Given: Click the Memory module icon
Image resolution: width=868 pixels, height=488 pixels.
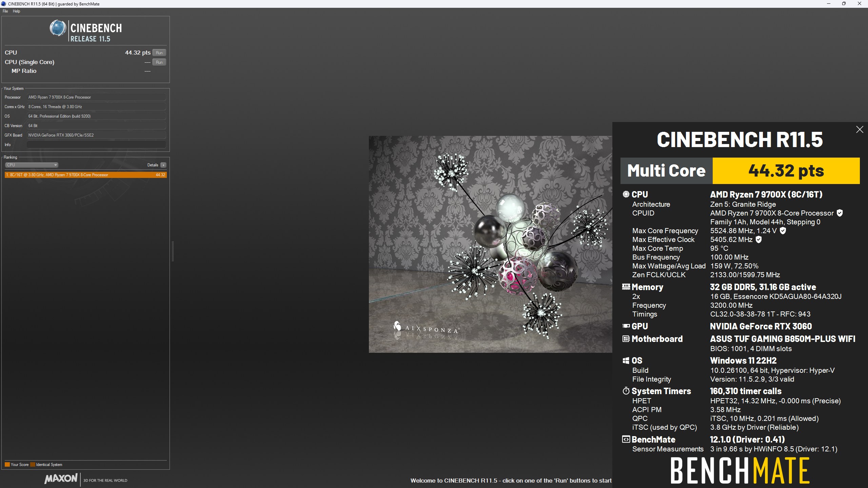Looking at the screenshot, I should tap(626, 287).
